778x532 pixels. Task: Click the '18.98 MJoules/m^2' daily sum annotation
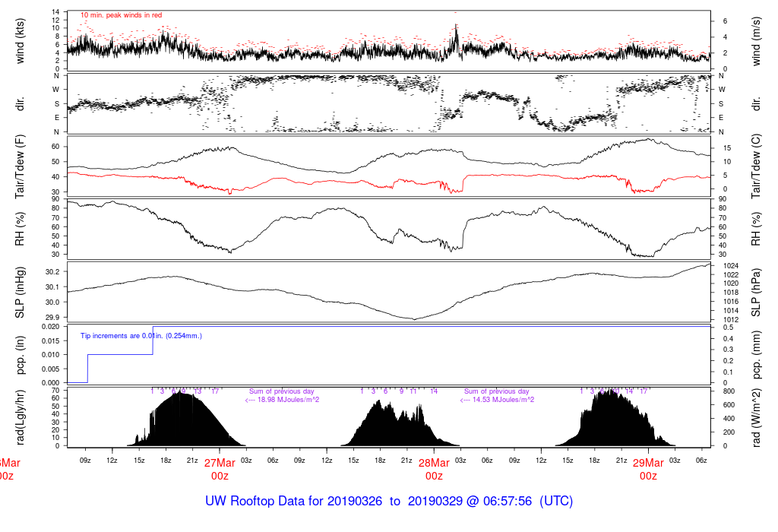pyautogui.click(x=282, y=400)
